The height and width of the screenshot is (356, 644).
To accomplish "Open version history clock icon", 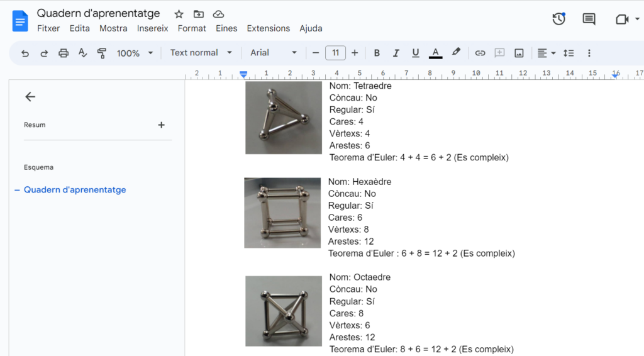I will (558, 19).
